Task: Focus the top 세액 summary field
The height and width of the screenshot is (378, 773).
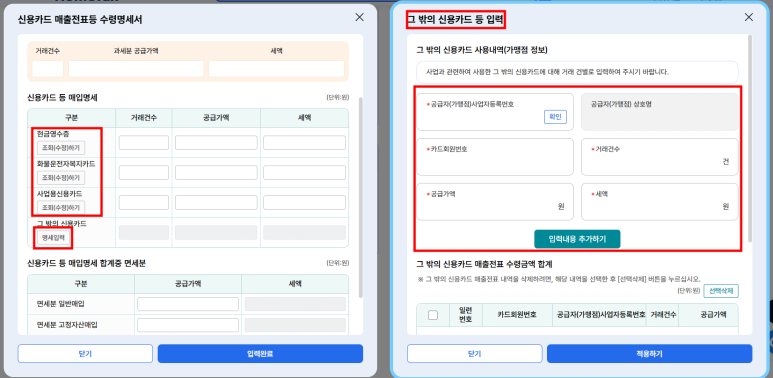Action: click(277, 69)
